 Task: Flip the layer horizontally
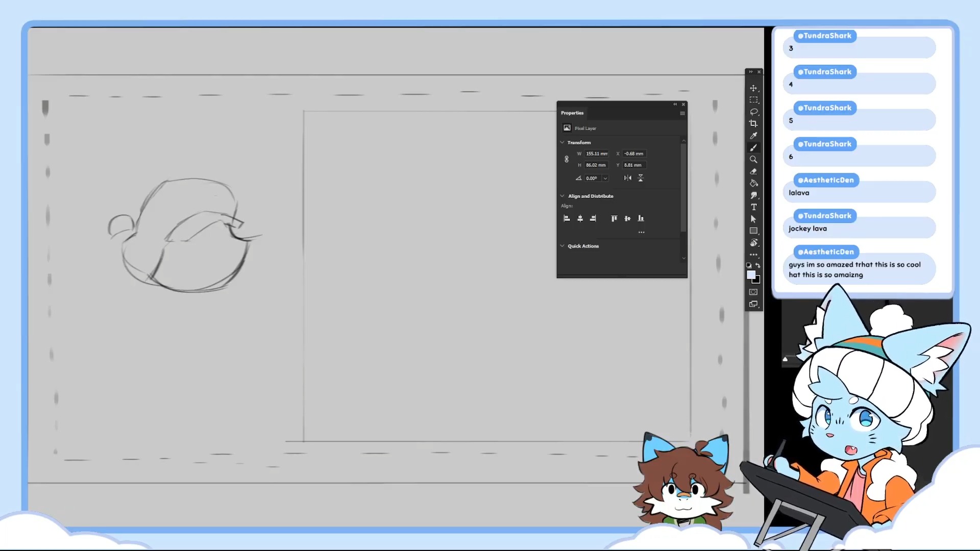[628, 178]
